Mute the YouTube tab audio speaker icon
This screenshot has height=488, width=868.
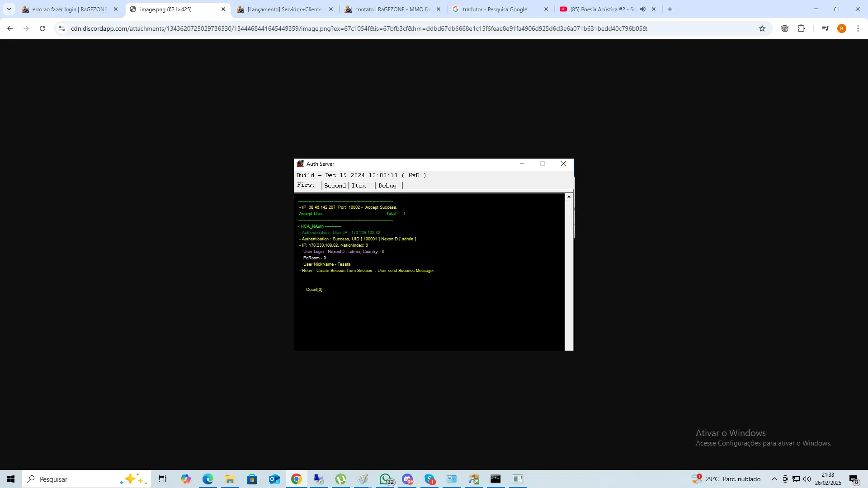click(x=642, y=9)
